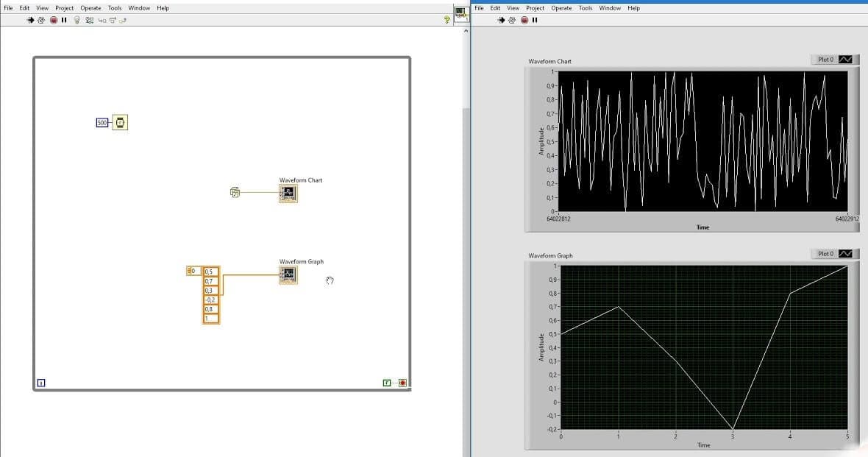
Task: Pause execution from front panel toolbar
Action: [535, 20]
